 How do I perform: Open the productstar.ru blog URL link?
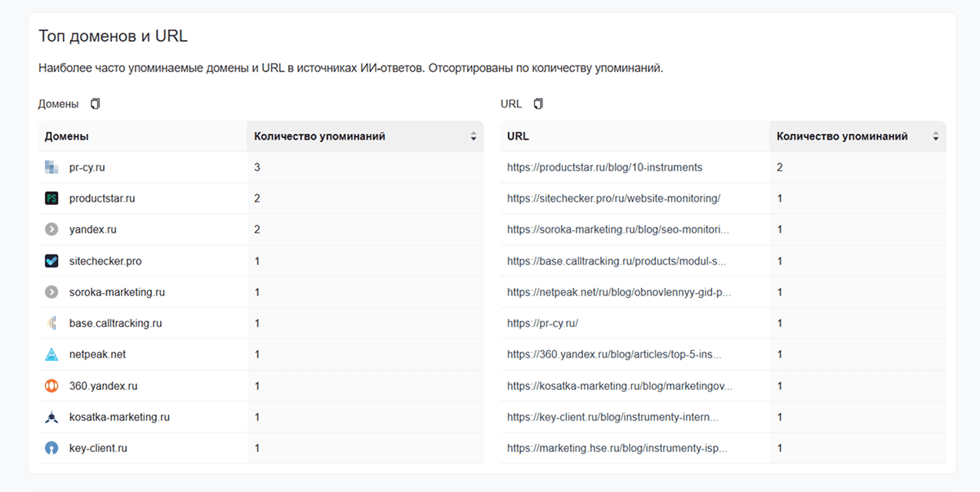coord(604,167)
